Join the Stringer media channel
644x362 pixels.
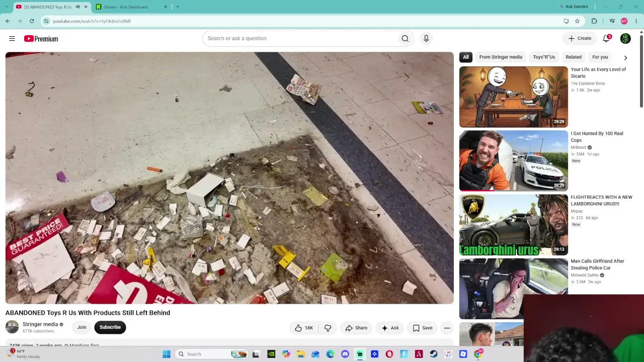[x=82, y=327]
